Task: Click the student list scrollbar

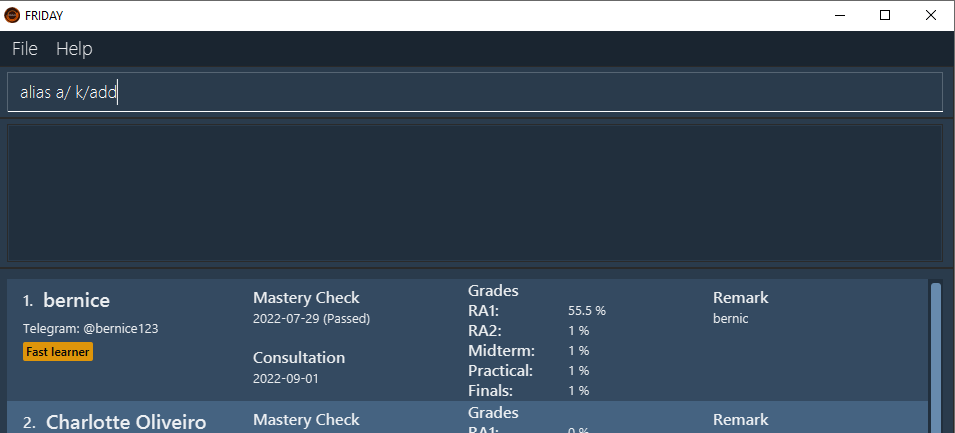Action: (936, 356)
